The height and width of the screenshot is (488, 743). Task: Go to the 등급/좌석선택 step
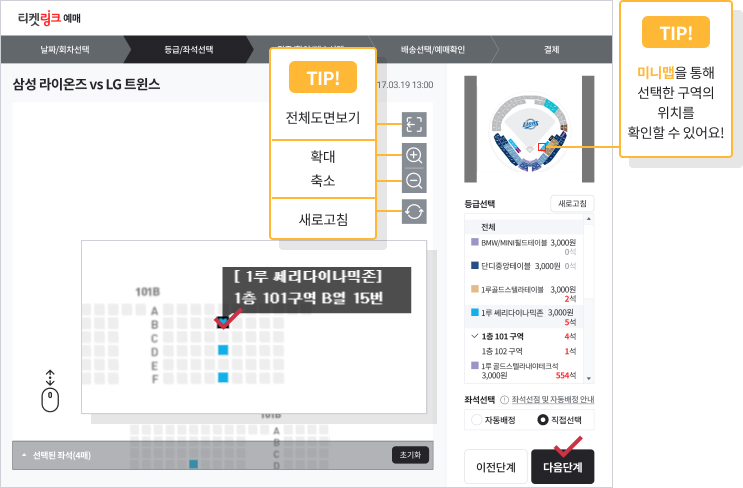click(189, 49)
